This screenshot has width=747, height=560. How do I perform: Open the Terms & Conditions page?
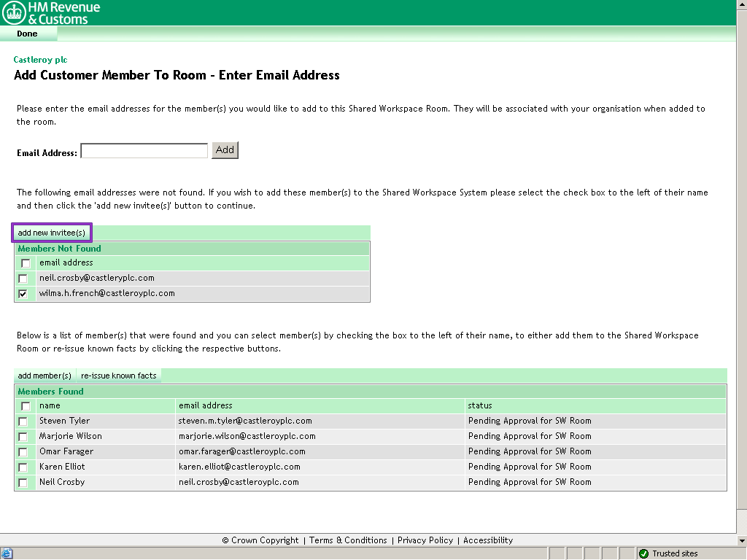(x=349, y=540)
